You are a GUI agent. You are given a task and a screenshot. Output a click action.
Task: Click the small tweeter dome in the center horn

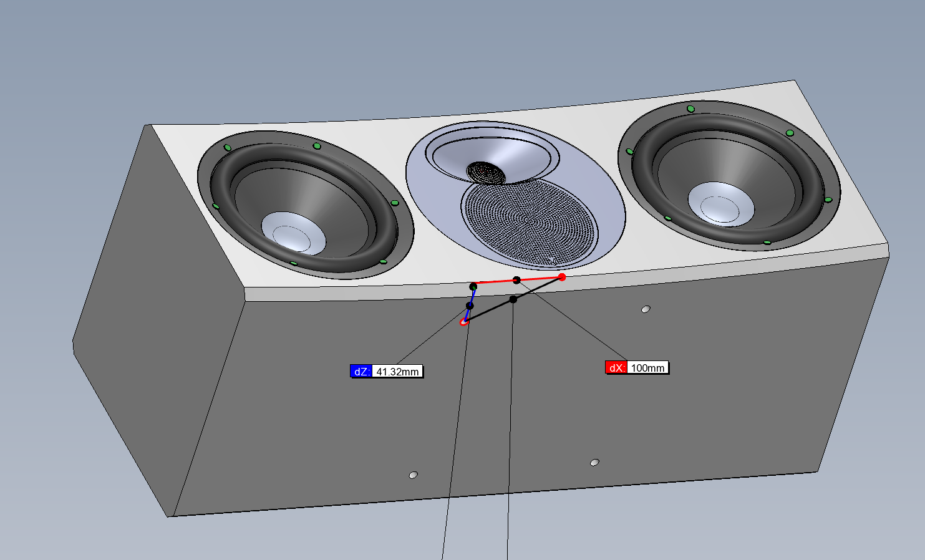click(x=486, y=173)
